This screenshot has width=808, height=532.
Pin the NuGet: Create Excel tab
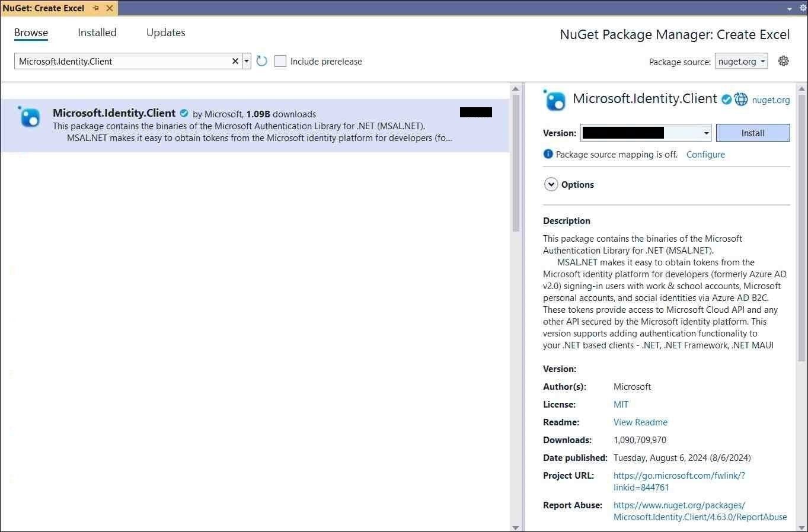tap(96, 8)
